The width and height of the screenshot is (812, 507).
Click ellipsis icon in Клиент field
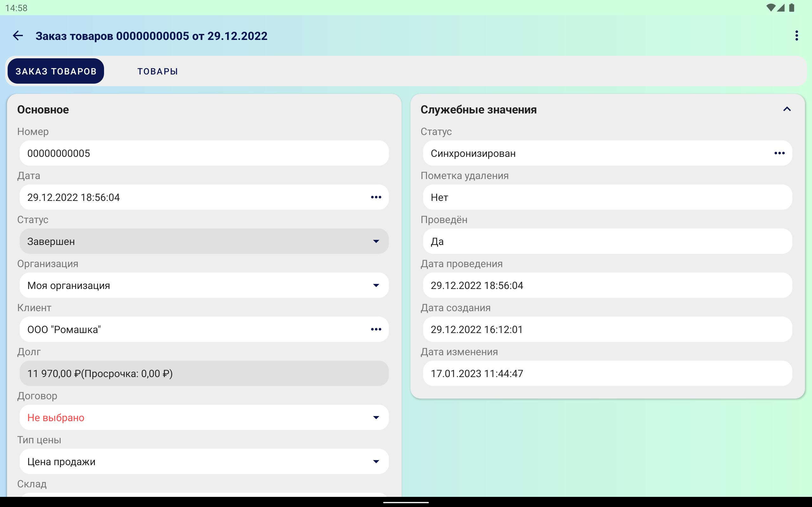click(376, 329)
